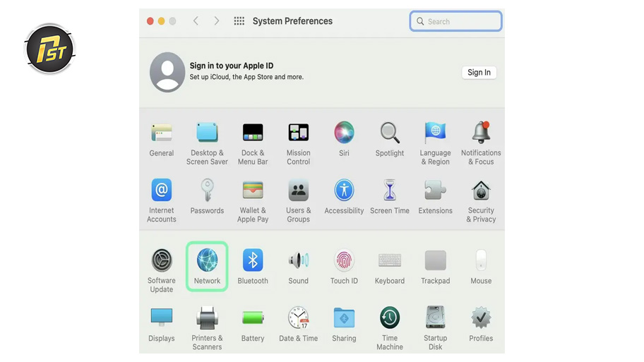Open Touch ID settings
644x362 pixels.
[x=344, y=267]
